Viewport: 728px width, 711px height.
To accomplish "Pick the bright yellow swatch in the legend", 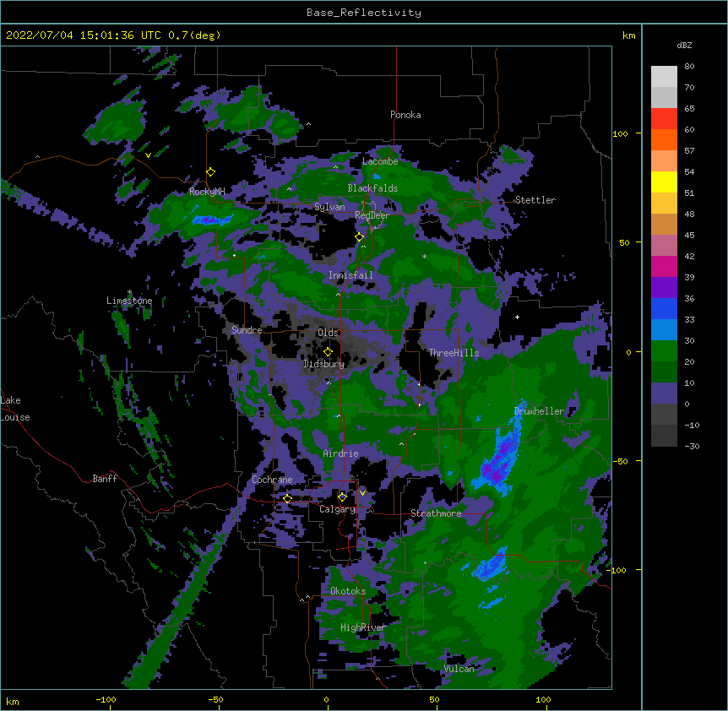I will (664, 182).
